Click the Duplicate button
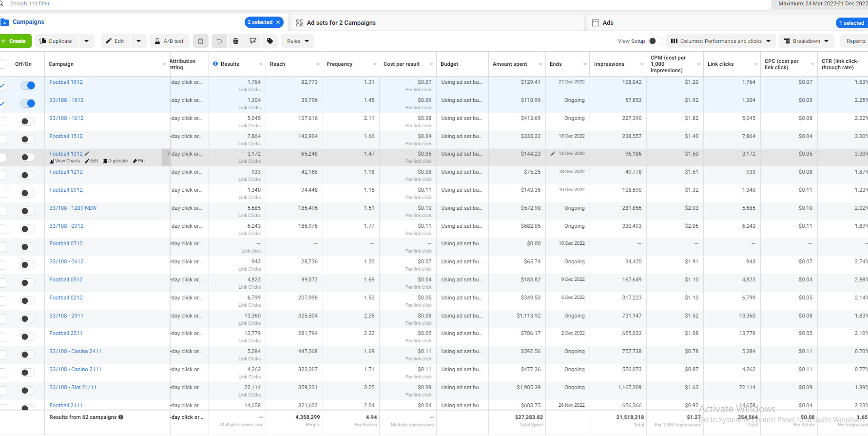 (x=56, y=41)
